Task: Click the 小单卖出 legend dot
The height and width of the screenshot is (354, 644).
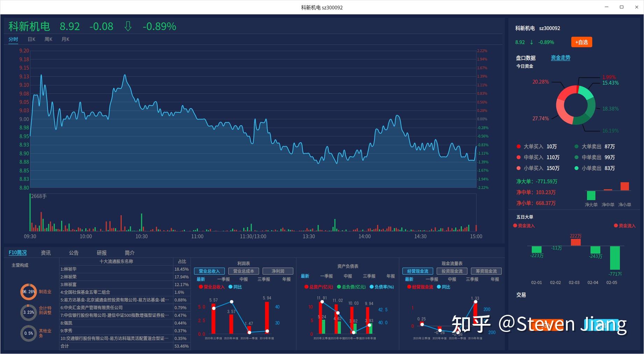Action: (577, 168)
